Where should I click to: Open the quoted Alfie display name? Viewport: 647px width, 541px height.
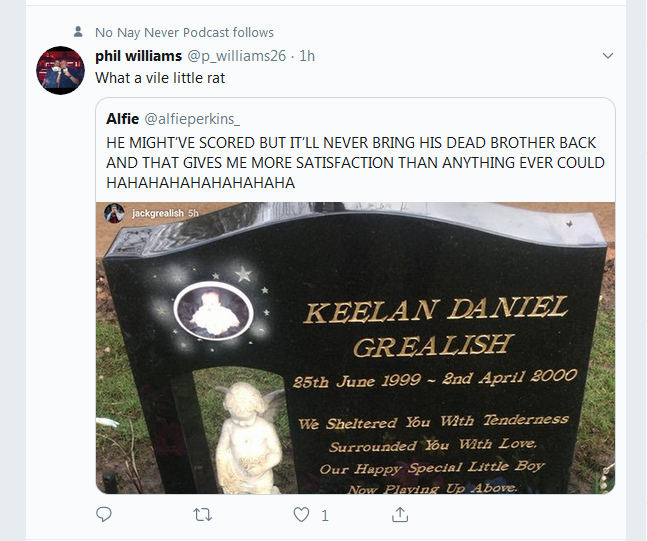point(123,119)
